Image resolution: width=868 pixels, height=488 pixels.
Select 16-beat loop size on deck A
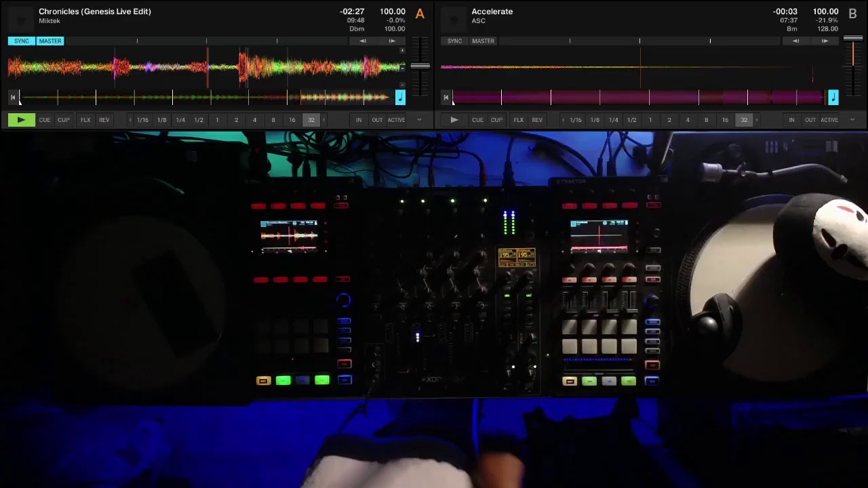click(x=292, y=120)
